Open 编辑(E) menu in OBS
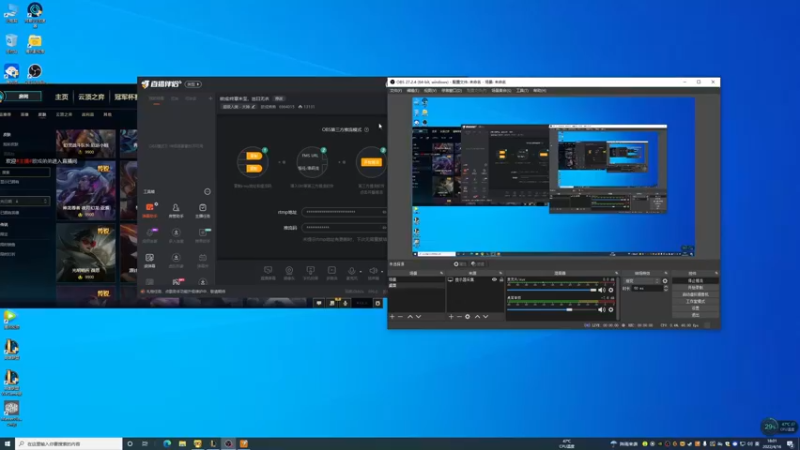 [x=413, y=91]
